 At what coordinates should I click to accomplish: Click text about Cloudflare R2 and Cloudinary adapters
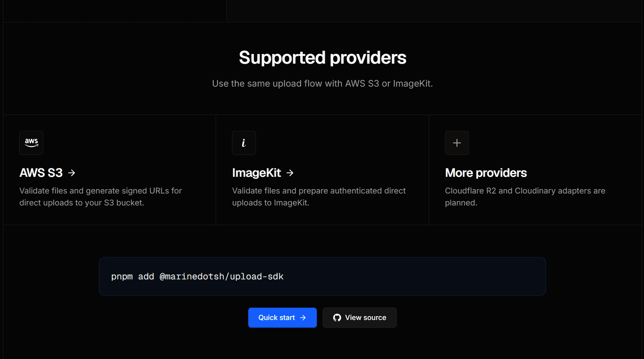coord(525,197)
